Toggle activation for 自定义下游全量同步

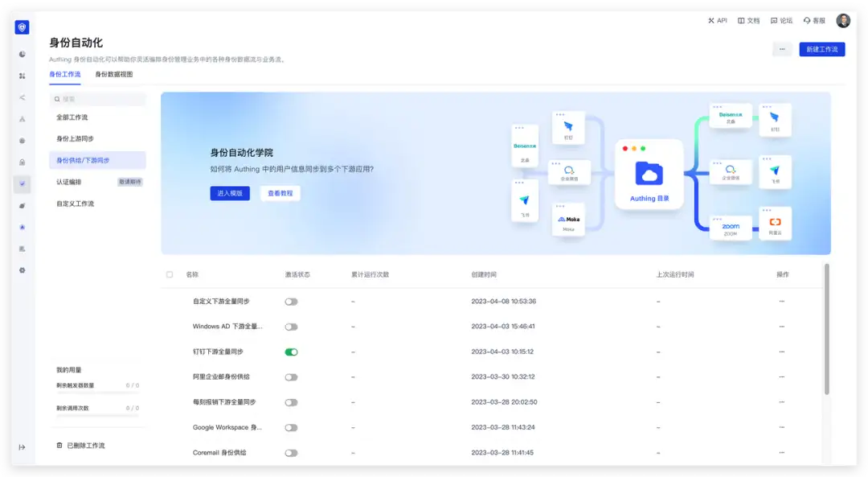(291, 302)
